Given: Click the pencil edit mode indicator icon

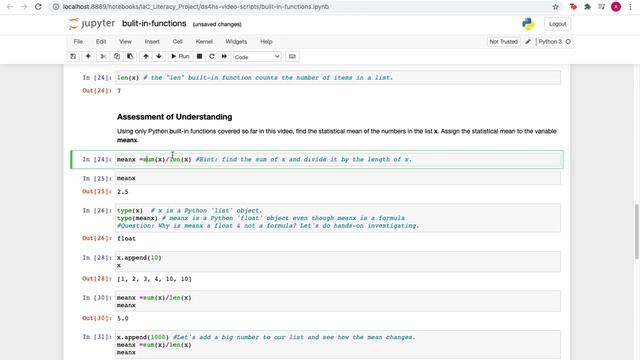Looking at the screenshot, I should pyautogui.click(x=528, y=42).
